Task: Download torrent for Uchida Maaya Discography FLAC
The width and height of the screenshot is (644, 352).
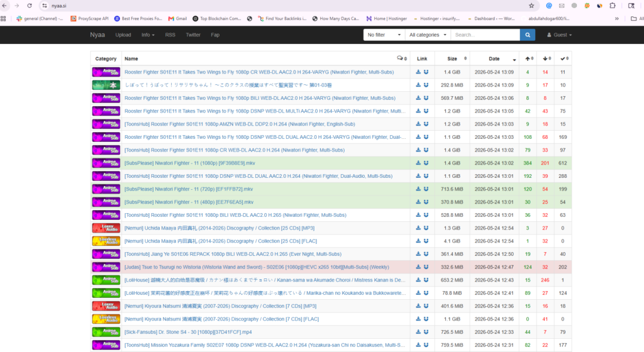Action: 418,241
